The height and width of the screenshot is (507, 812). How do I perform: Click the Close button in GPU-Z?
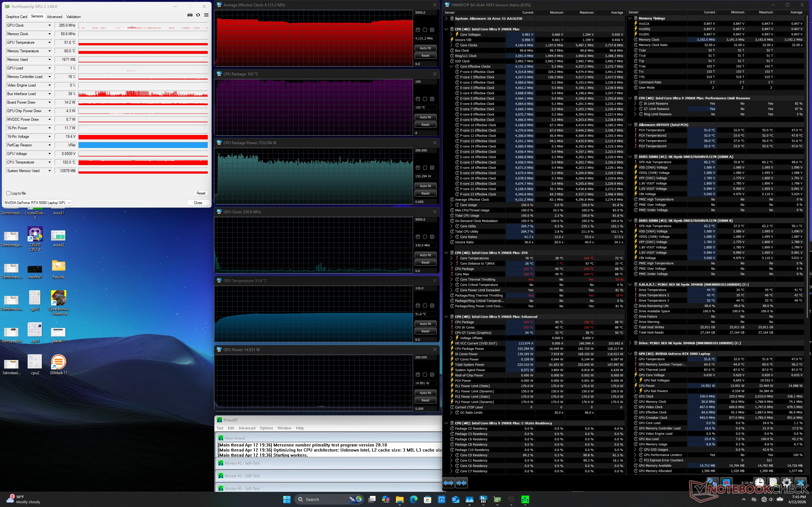[x=198, y=202]
